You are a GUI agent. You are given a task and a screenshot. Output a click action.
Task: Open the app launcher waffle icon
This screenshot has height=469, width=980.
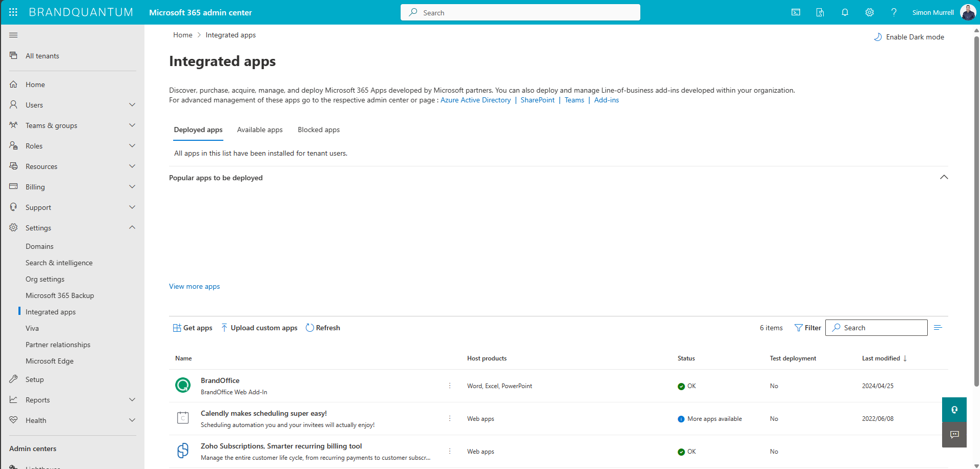click(x=13, y=12)
